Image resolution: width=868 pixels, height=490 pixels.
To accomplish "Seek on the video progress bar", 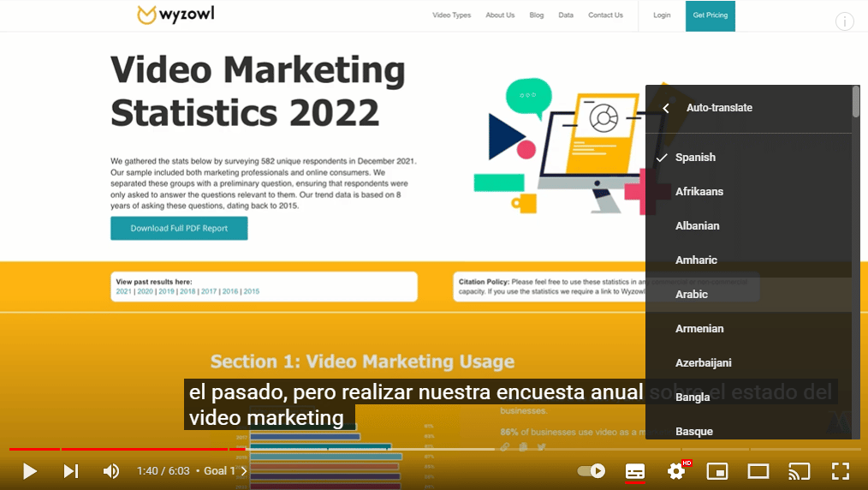I will [x=434, y=449].
